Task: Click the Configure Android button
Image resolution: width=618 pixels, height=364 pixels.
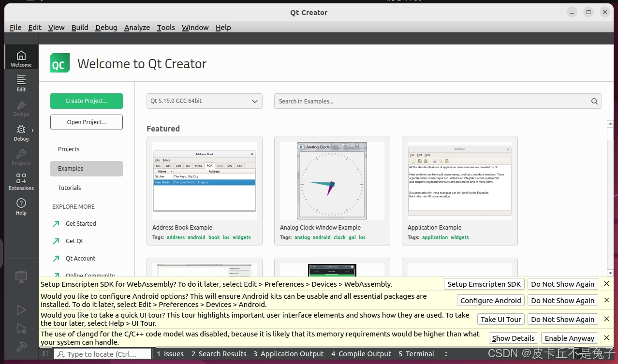Action: pos(490,300)
